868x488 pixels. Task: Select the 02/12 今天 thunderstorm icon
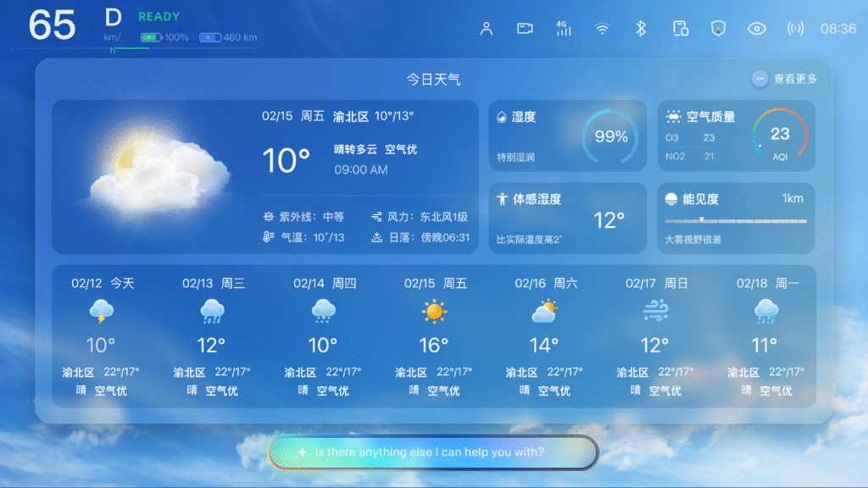[x=102, y=312]
